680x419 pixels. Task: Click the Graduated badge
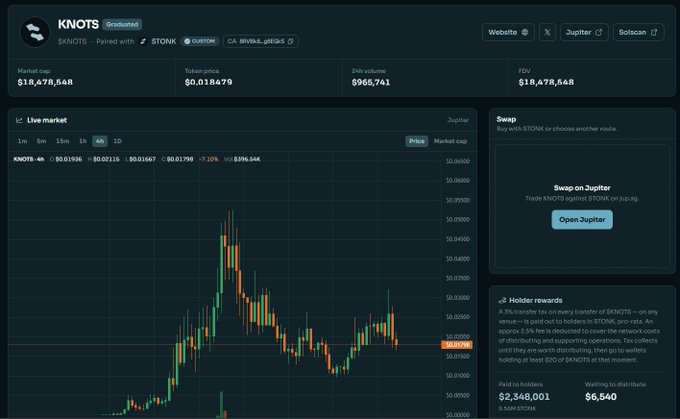coord(122,24)
